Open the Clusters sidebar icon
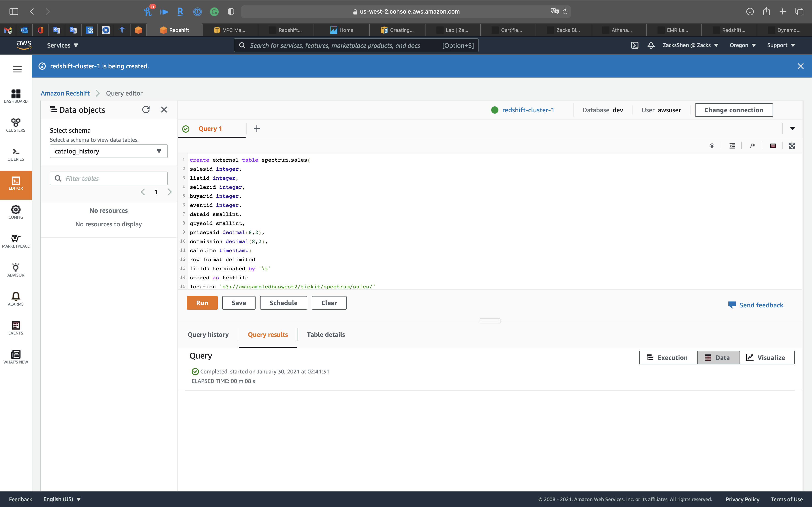The image size is (812, 507). [x=16, y=125]
